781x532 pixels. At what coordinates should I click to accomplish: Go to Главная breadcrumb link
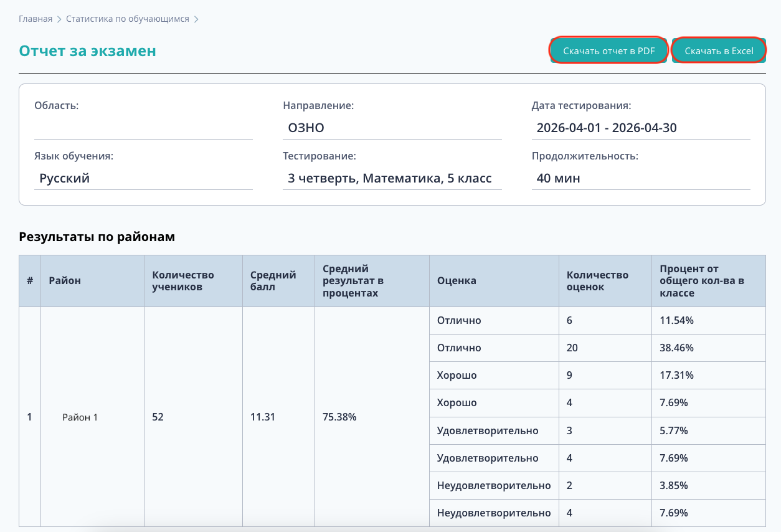pyautogui.click(x=35, y=19)
